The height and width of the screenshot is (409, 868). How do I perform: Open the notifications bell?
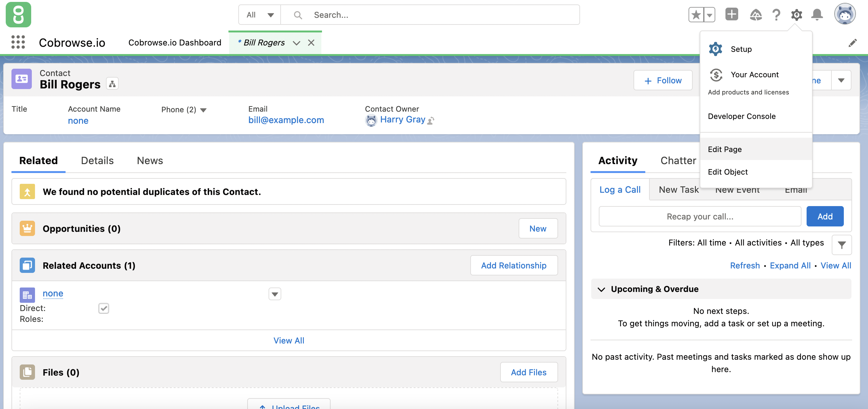click(817, 15)
